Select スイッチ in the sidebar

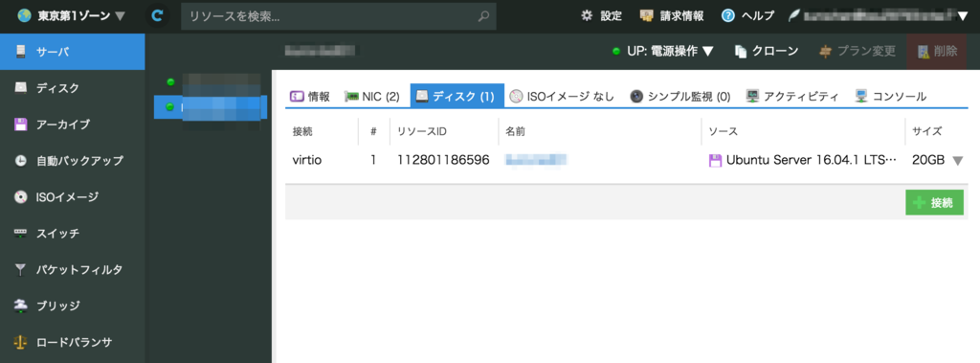pos(73,234)
